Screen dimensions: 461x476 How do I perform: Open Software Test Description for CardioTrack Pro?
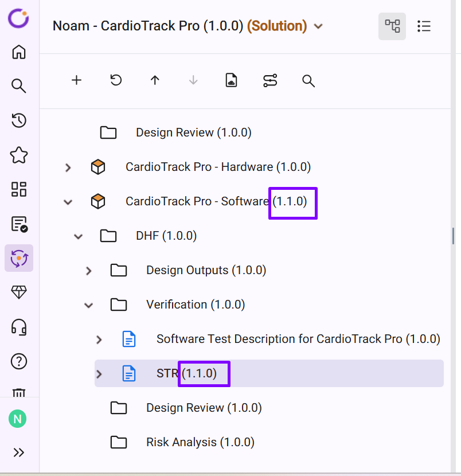pyautogui.click(x=298, y=339)
